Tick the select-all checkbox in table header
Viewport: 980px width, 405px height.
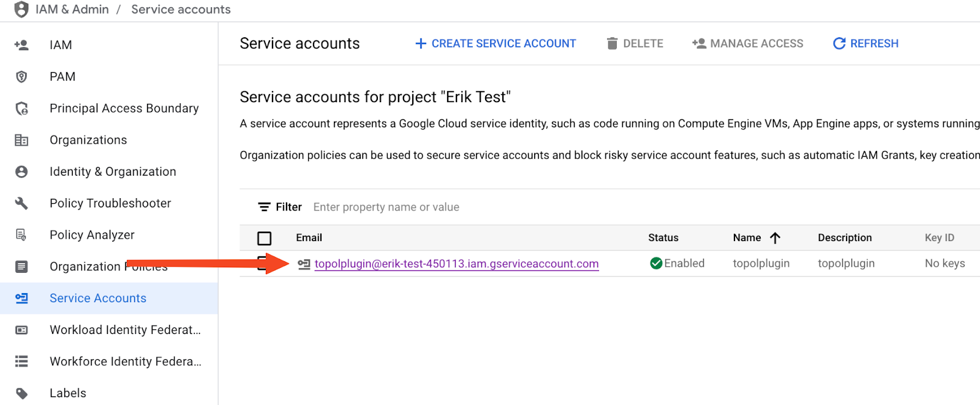pos(265,238)
